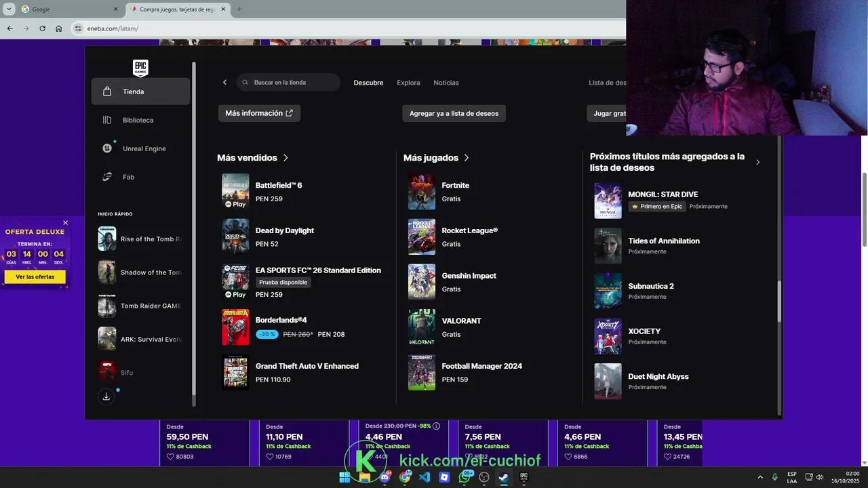Launch Shadow of the Tomb Raider quick-start
The width and height of the screenshot is (868, 488).
[x=140, y=272]
